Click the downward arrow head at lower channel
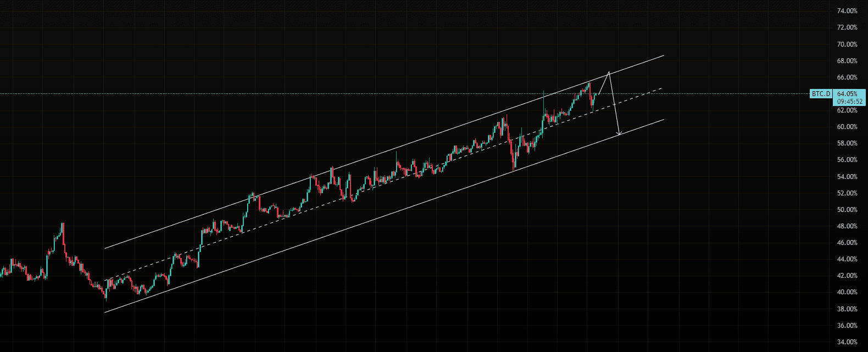 [619, 133]
